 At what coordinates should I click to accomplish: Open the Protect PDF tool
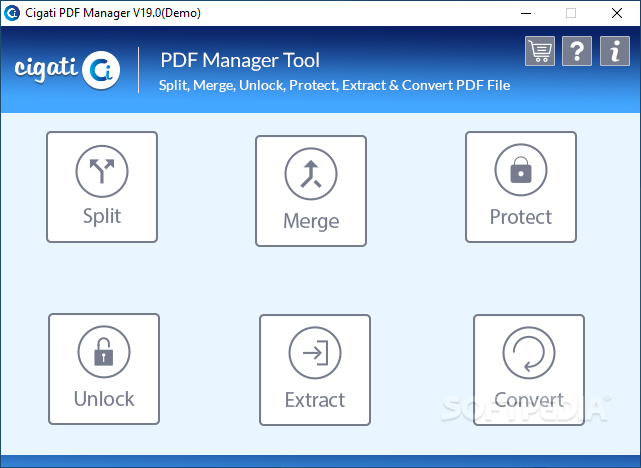coord(521,187)
